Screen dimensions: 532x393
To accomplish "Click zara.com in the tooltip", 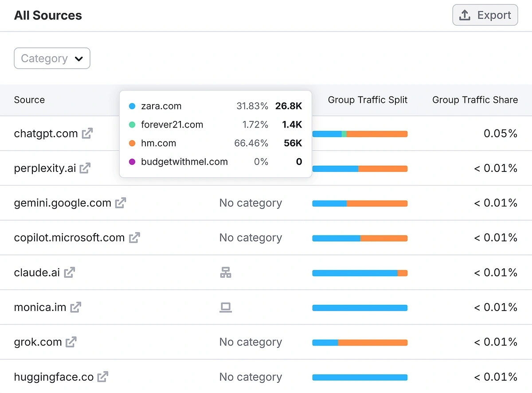I will (x=161, y=106).
